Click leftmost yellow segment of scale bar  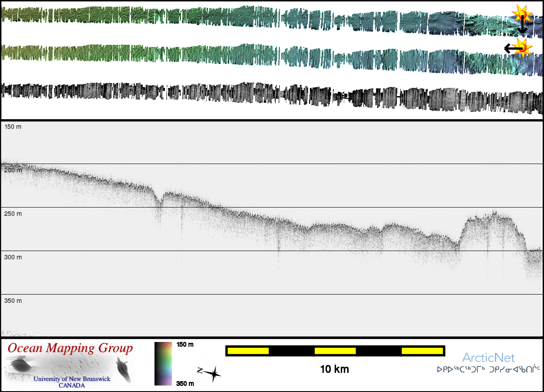coord(248,351)
